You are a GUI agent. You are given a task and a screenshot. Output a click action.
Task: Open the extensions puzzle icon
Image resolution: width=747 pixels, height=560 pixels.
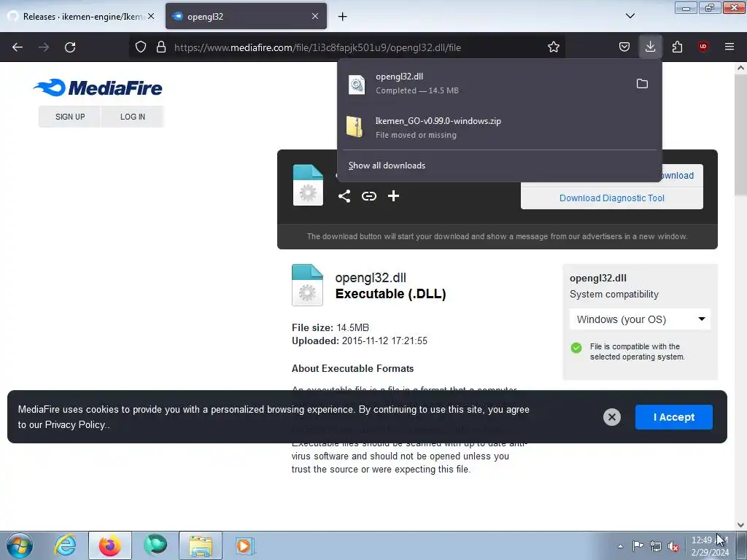coord(677,47)
